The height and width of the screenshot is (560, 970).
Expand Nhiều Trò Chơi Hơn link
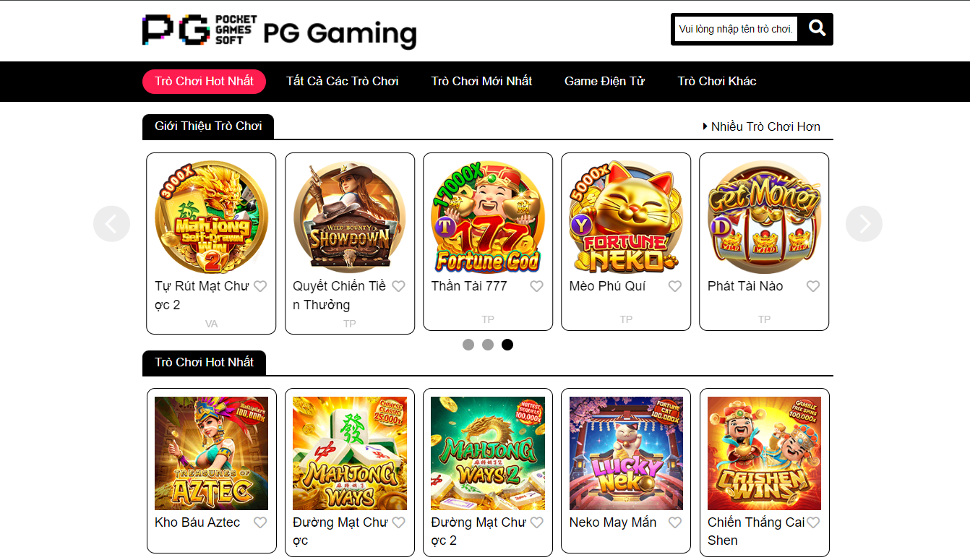click(761, 126)
